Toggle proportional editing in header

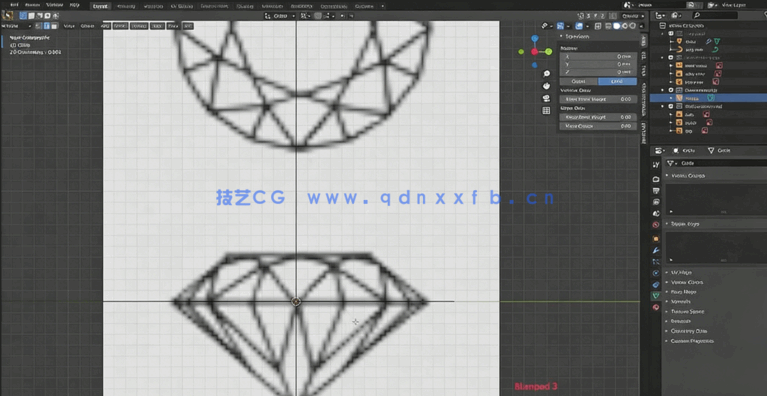[342, 16]
